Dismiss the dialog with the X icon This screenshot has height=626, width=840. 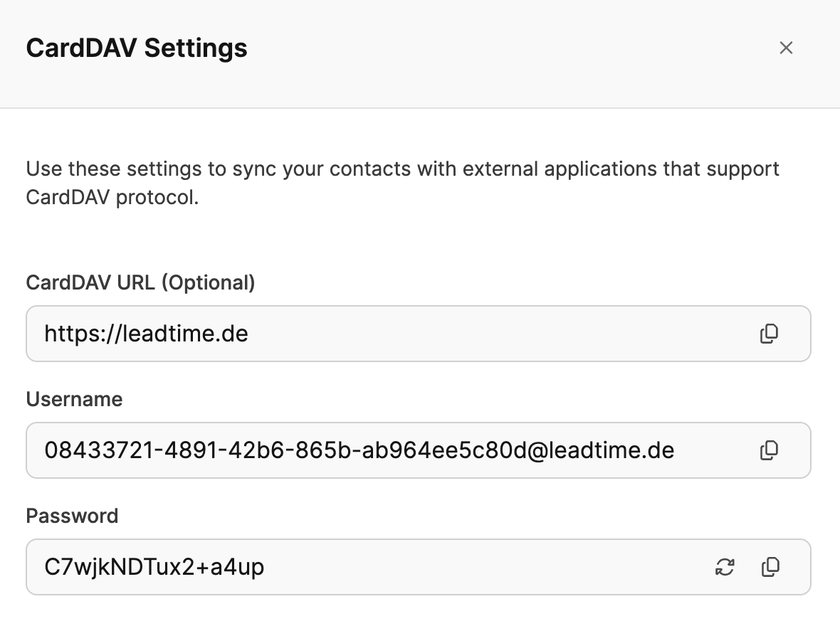(786, 48)
